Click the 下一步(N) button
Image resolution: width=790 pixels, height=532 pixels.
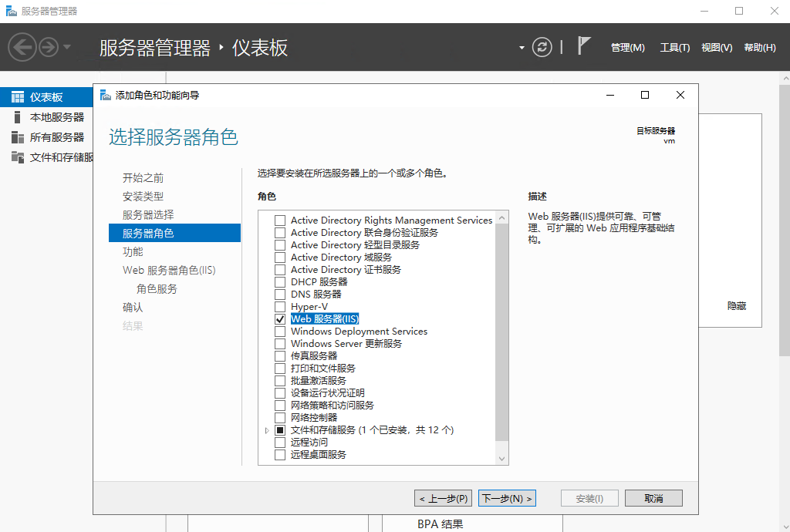point(507,498)
